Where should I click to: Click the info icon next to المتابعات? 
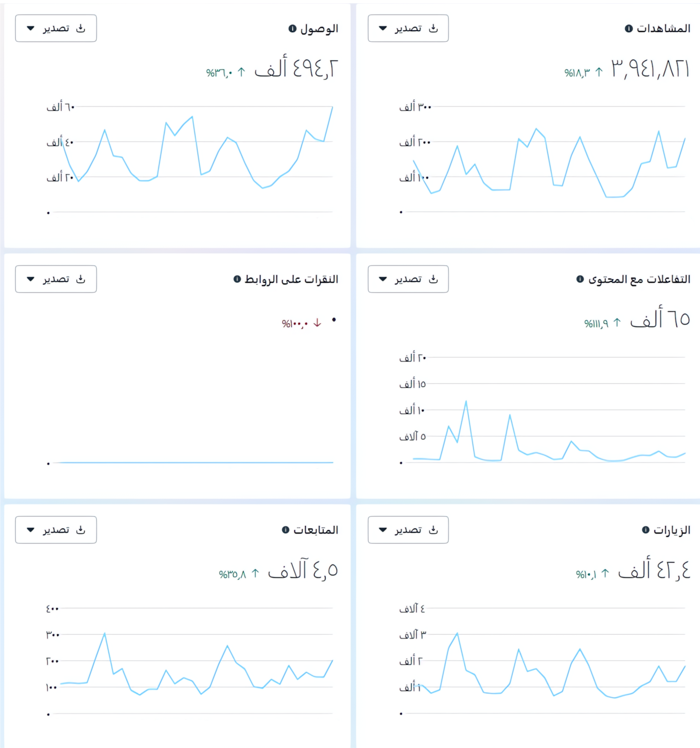(286, 530)
